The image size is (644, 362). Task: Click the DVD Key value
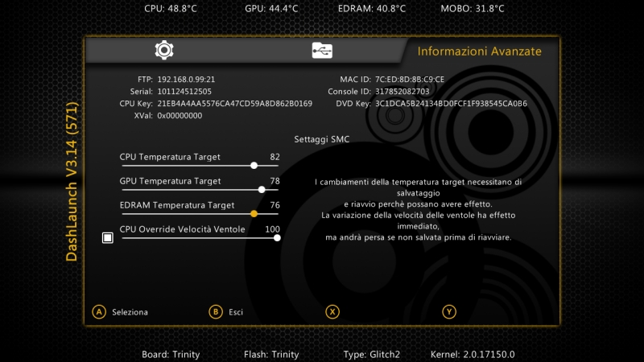point(451,104)
